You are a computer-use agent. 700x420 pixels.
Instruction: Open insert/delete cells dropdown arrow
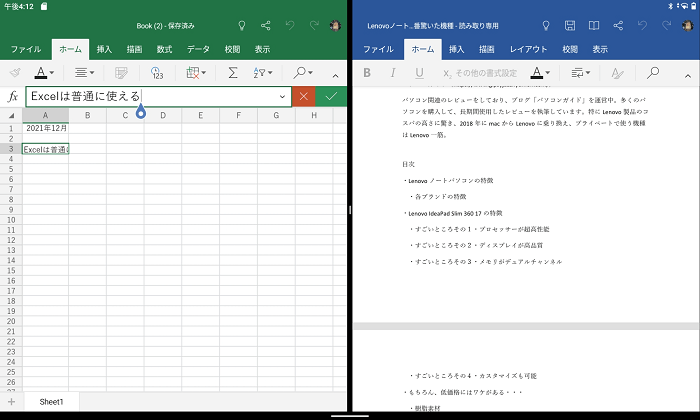(x=204, y=73)
